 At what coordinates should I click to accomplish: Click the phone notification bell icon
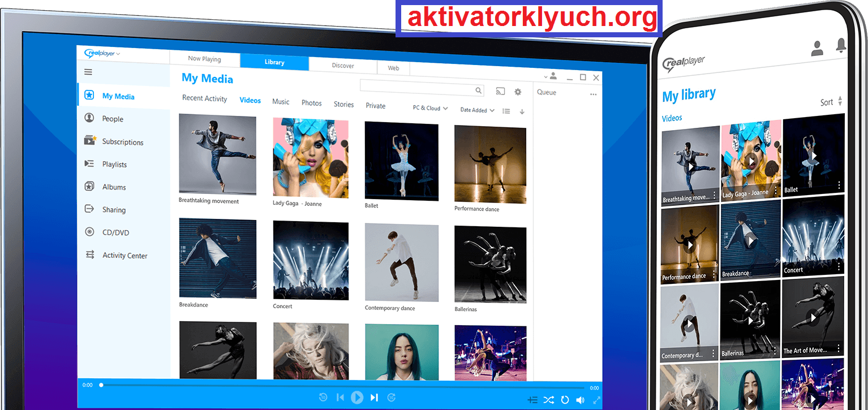pyautogui.click(x=841, y=45)
